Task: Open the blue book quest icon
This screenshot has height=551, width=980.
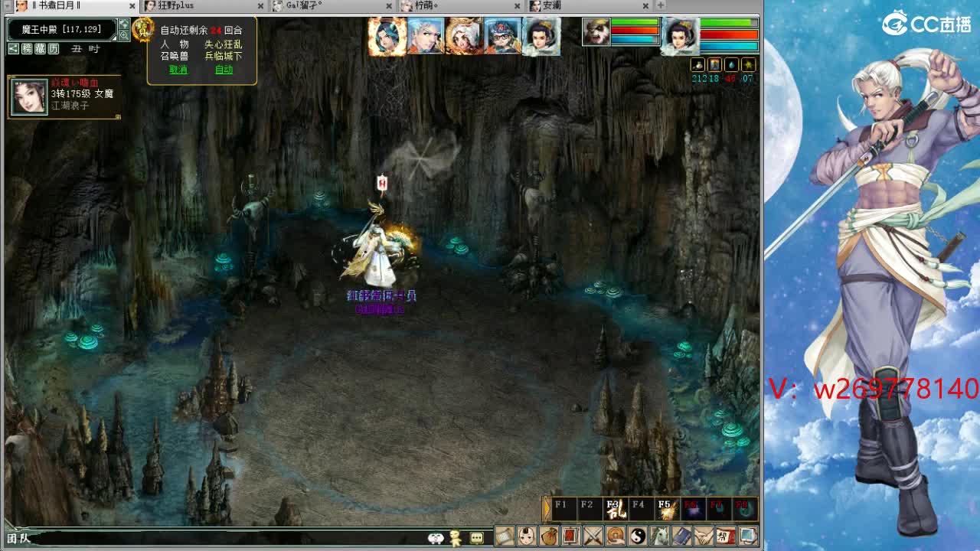Action: click(681, 536)
